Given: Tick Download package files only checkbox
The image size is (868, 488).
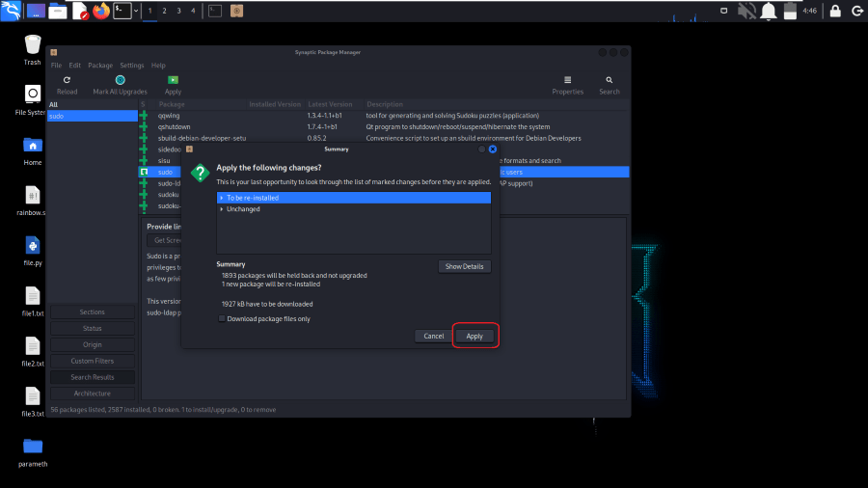Looking at the screenshot, I should pyautogui.click(x=222, y=318).
